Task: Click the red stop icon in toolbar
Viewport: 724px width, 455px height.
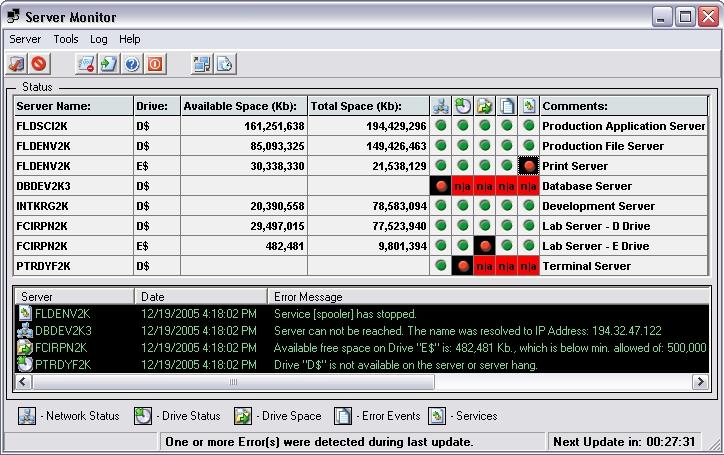Action: point(39,64)
